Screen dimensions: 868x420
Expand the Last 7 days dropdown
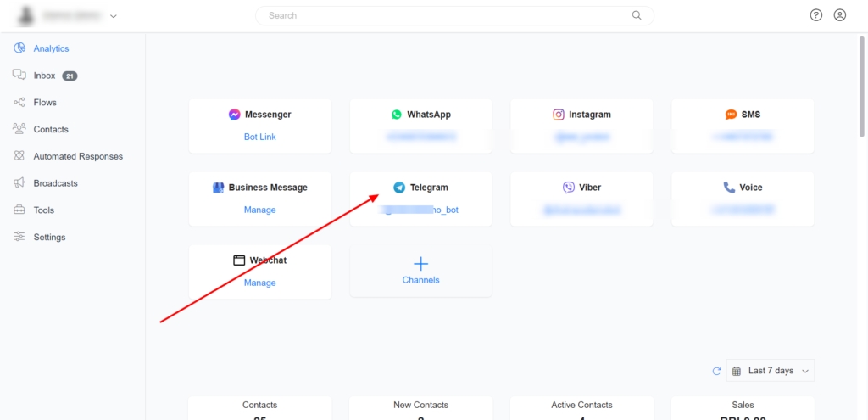pos(771,371)
